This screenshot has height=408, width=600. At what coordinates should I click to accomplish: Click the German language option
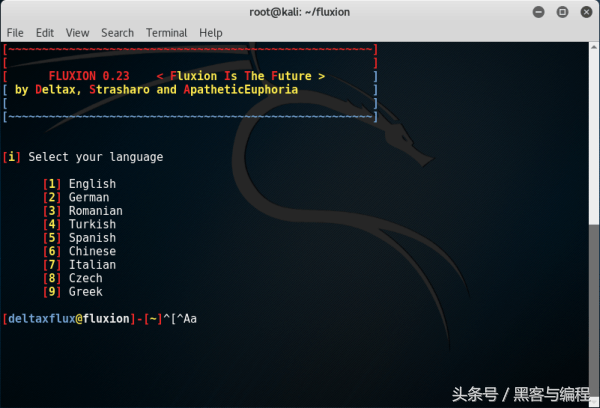pos(76,197)
